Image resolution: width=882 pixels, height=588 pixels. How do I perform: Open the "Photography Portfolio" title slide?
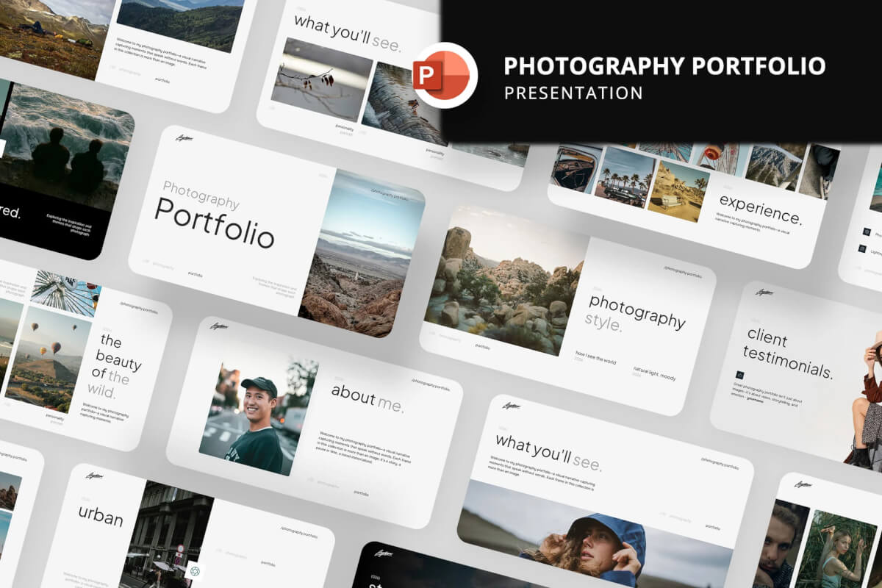277,232
